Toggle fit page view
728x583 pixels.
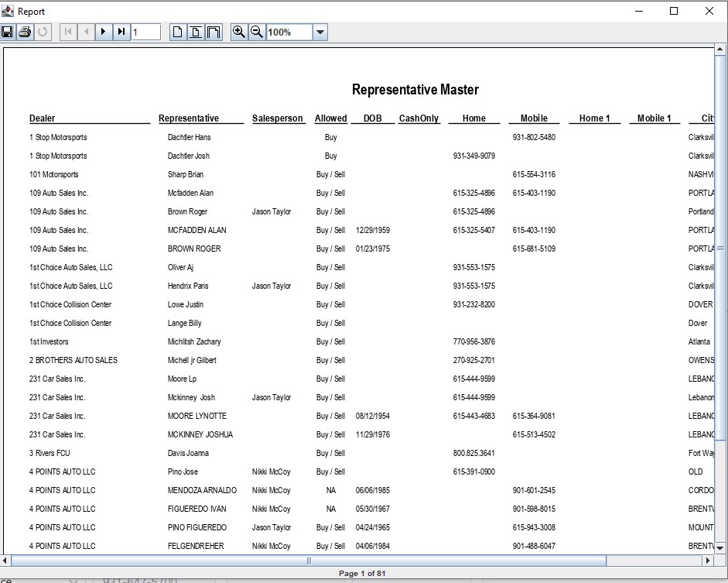pos(196,32)
